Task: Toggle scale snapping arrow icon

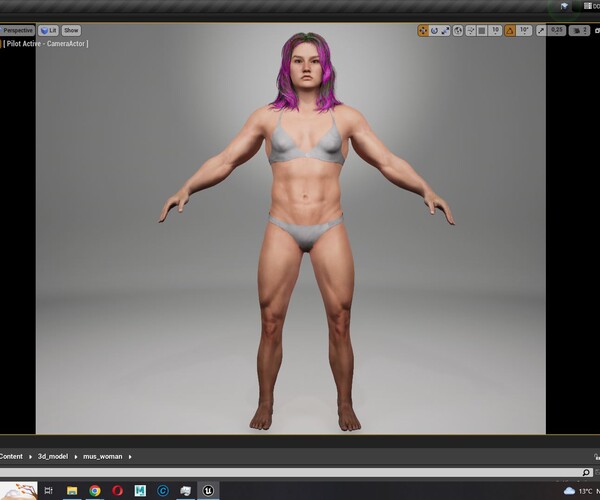Action: 541,31
